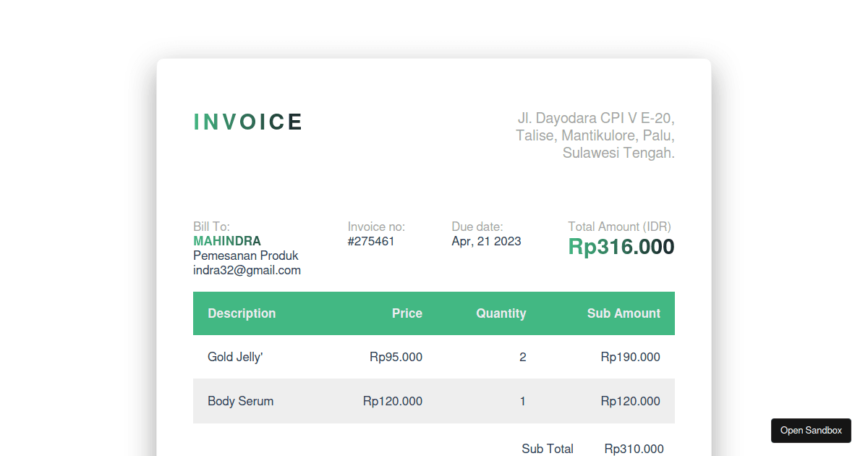Click the due date Apr, 21 2023
The width and height of the screenshot is (868, 456).
pos(486,241)
